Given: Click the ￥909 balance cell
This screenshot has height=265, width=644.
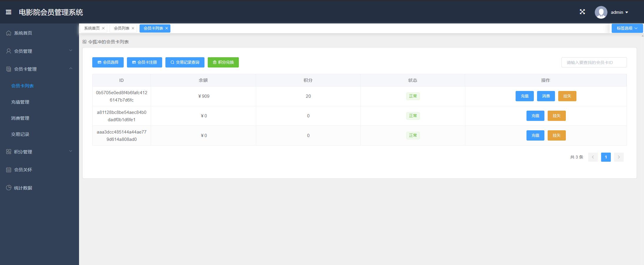Looking at the screenshot, I should tap(203, 96).
